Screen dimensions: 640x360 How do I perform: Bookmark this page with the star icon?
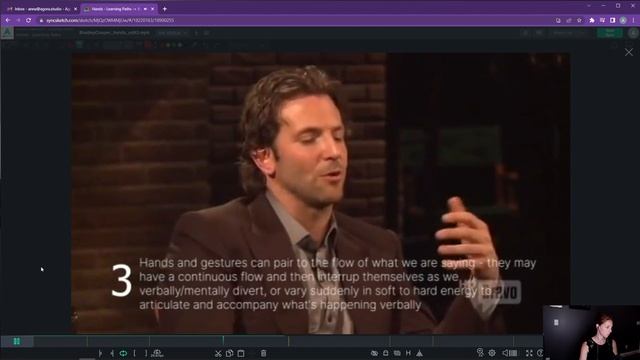tap(579, 20)
